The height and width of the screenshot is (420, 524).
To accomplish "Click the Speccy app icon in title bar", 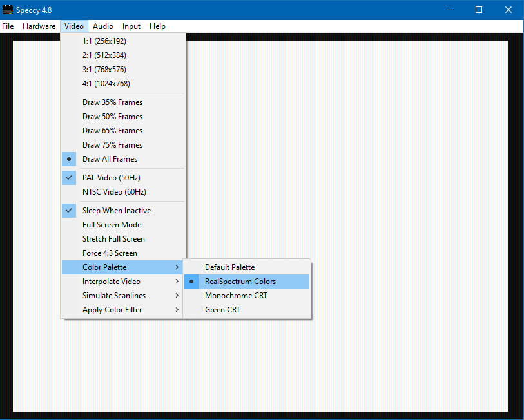I will (x=7, y=10).
